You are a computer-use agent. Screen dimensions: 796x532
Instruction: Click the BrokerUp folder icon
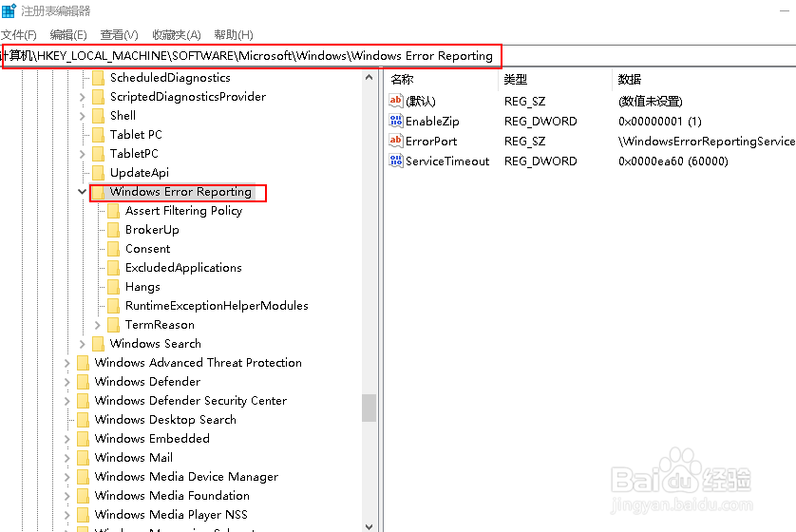coord(114,230)
